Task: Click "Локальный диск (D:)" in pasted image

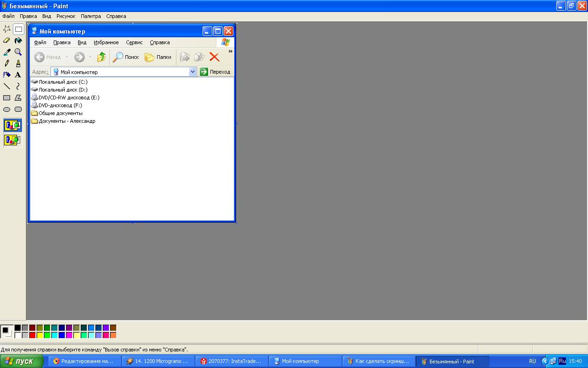Action: pyautogui.click(x=59, y=90)
